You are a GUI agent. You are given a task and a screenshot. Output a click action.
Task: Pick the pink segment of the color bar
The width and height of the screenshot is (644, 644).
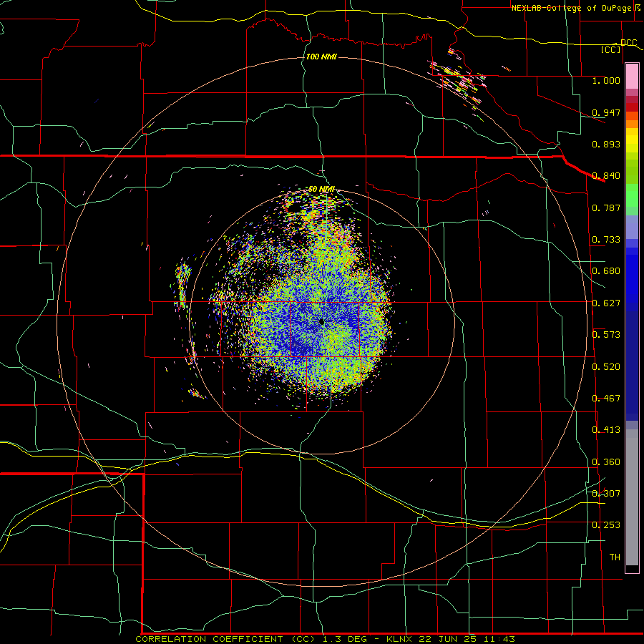(x=632, y=76)
